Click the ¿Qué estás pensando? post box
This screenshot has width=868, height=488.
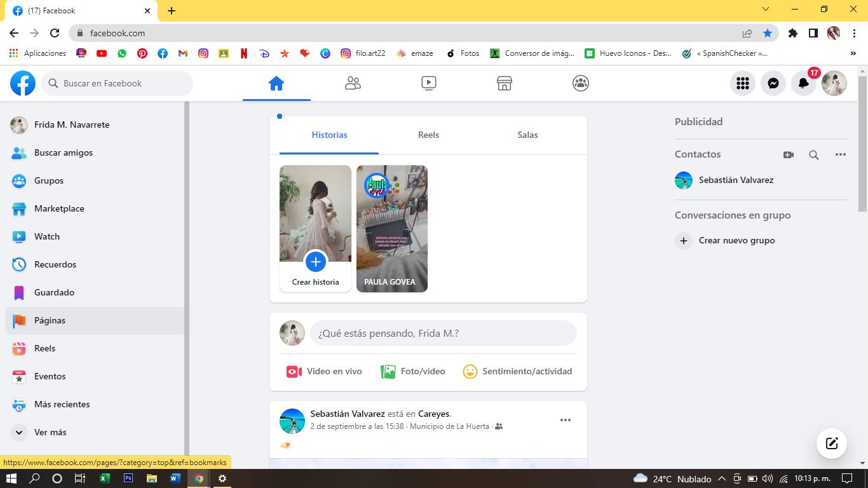point(444,333)
